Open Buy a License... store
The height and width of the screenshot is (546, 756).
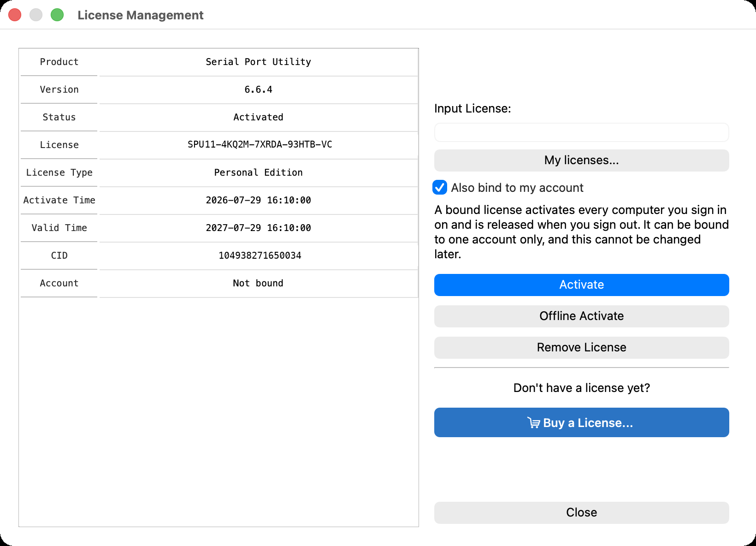point(581,422)
